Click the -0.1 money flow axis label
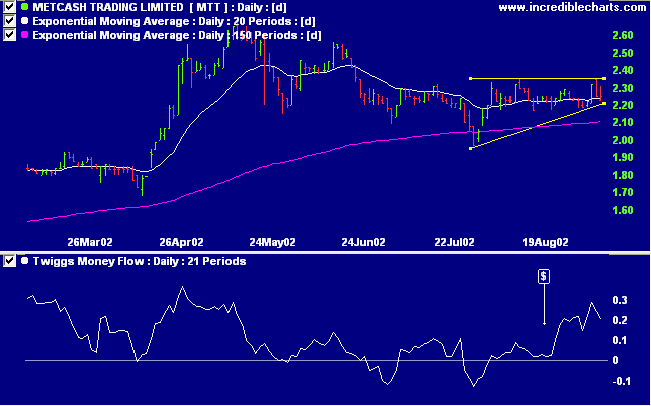 pos(621,381)
